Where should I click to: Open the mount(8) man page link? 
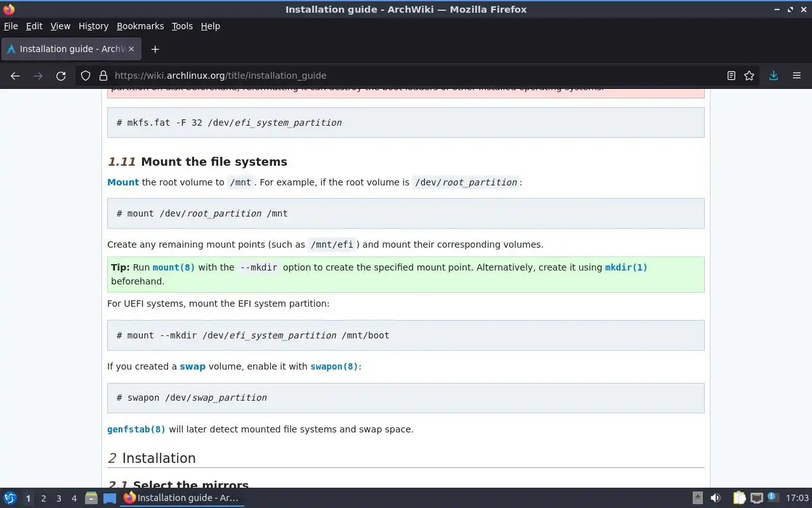[x=174, y=267]
